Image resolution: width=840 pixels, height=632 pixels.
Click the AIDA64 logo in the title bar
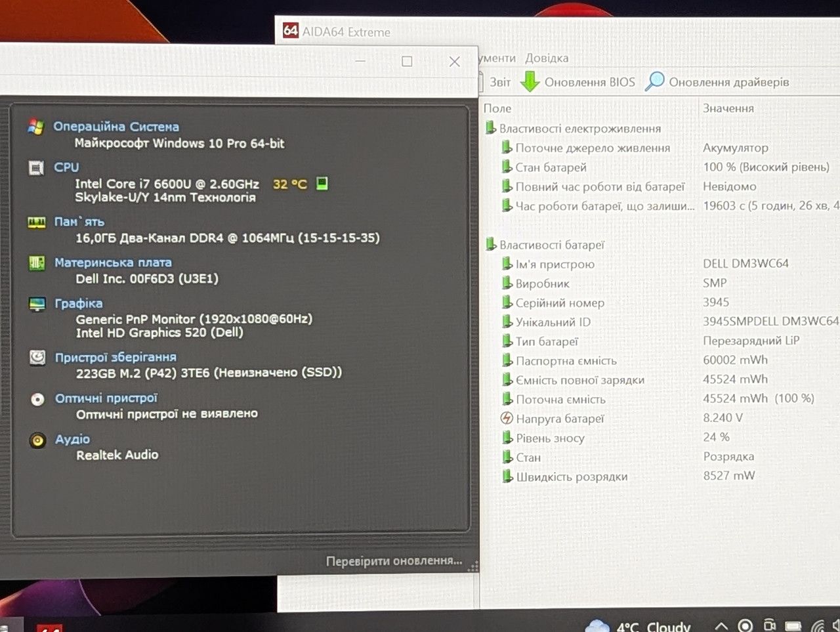291,30
